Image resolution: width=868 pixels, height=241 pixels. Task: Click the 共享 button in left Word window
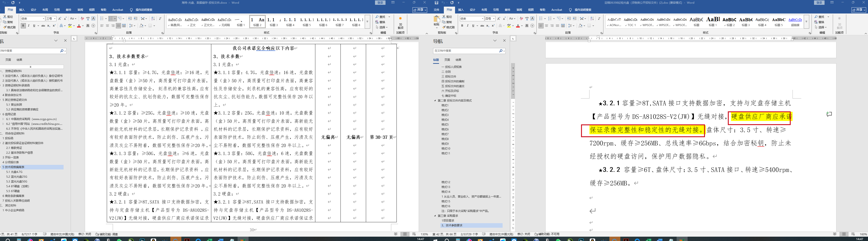pyautogui.click(x=420, y=10)
